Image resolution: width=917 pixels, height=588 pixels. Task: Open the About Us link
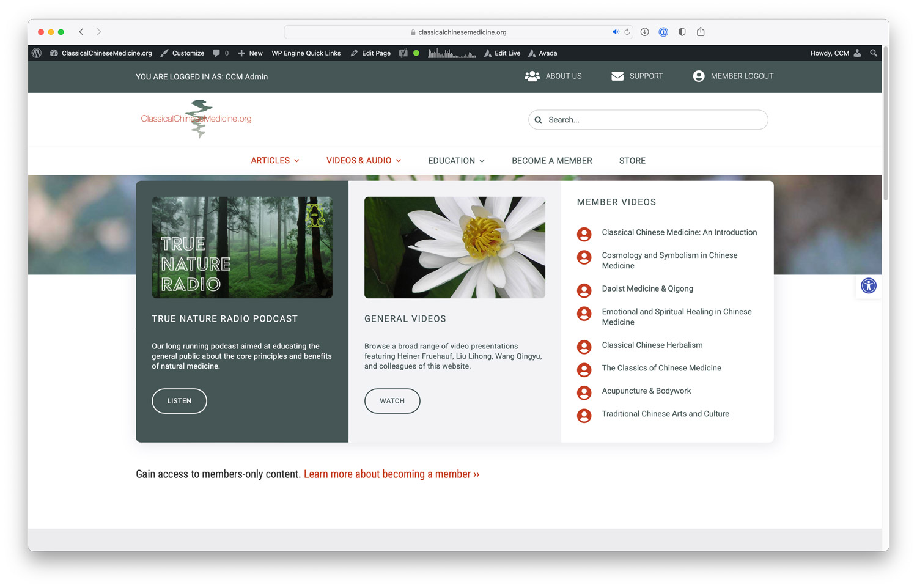tap(553, 76)
